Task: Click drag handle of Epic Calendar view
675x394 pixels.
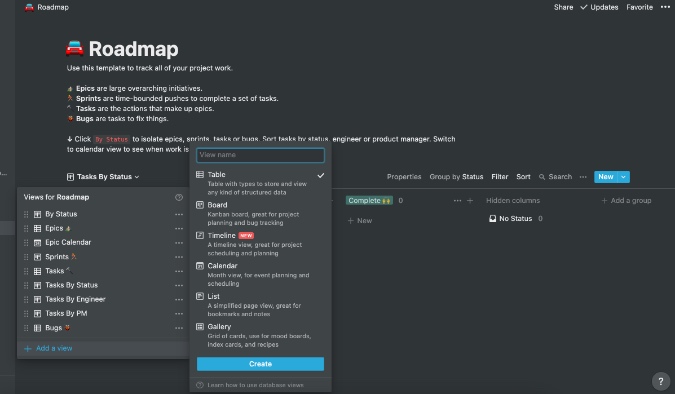Action: point(26,242)
